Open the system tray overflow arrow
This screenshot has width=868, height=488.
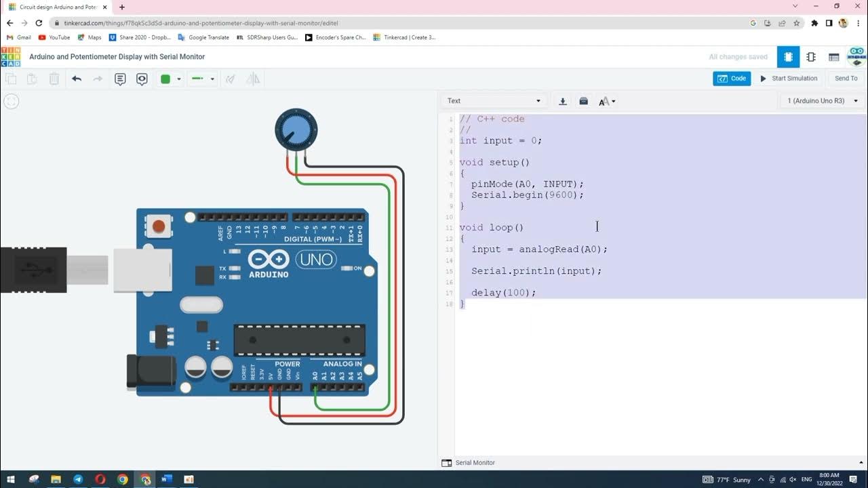pyautogui.click(x=761, y=479)
